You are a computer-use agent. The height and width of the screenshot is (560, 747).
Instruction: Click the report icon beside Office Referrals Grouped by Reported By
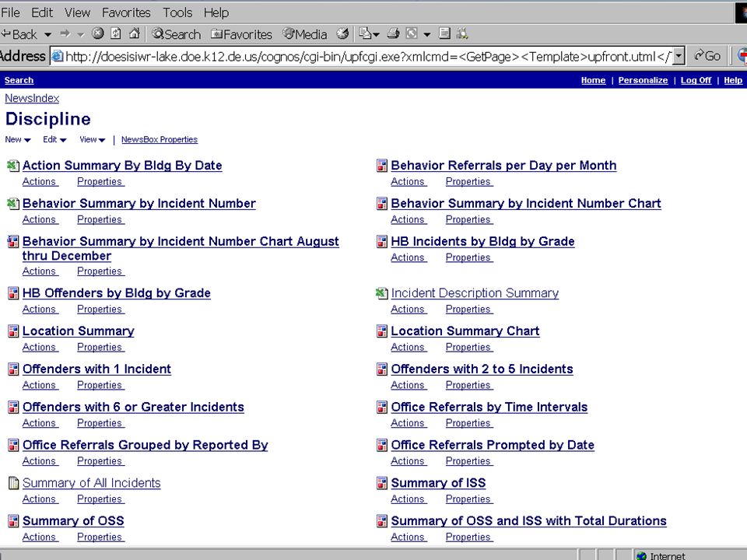pyautogui.click(x=13, y=445)
